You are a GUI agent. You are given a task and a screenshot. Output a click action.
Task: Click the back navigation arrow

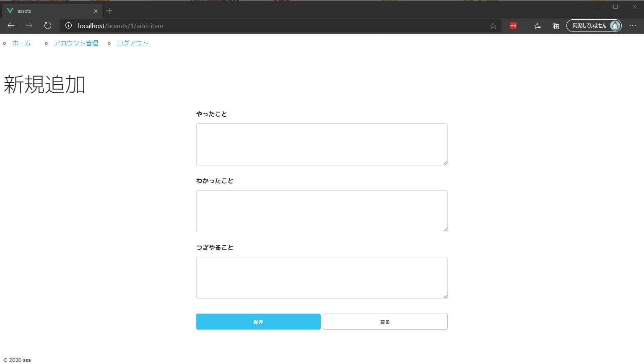click(x=10, y=26)
